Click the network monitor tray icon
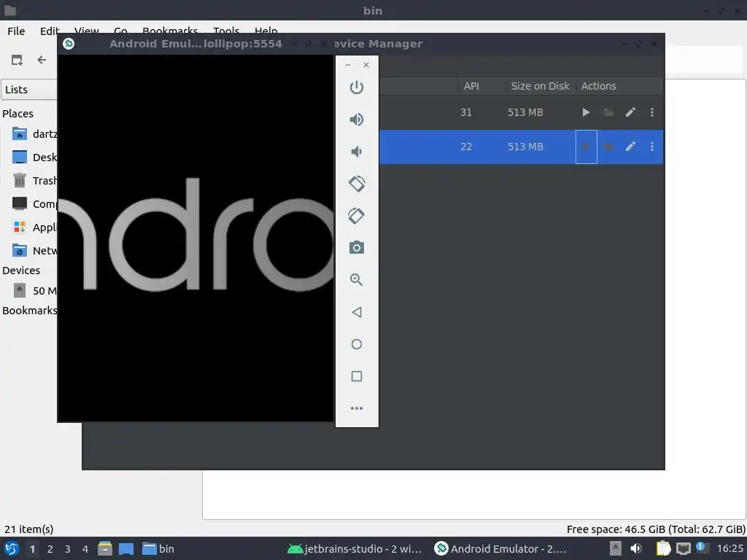Screen dimensions: 747x560 tap(683, 548)
